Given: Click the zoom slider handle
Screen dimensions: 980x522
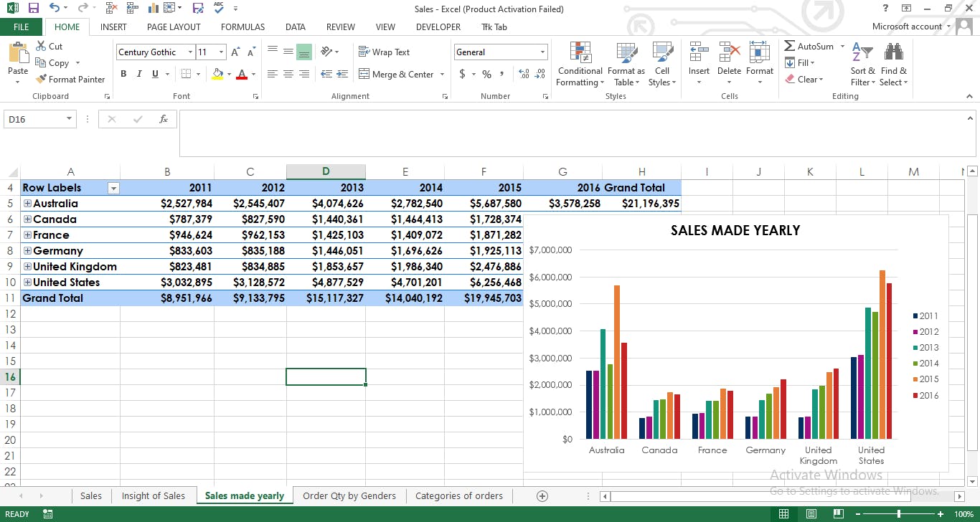Looking at the screenshot, I should [x=899, y=514].
